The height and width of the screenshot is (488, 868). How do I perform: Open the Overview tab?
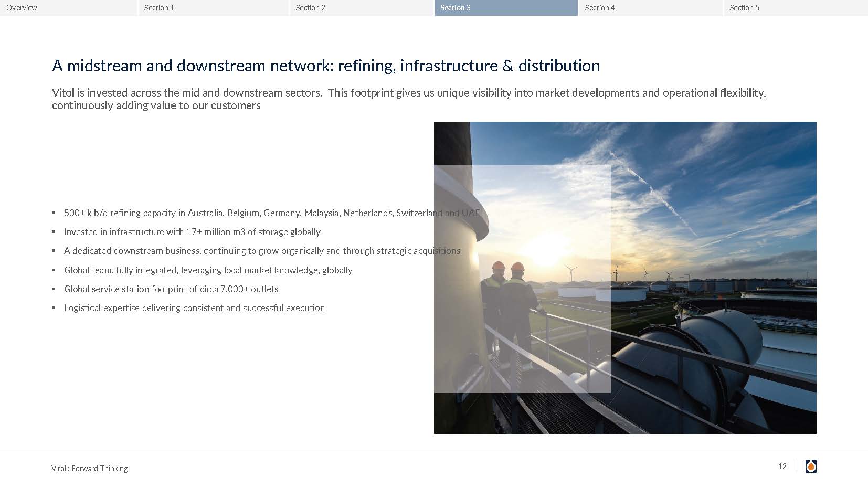(22, 8)
